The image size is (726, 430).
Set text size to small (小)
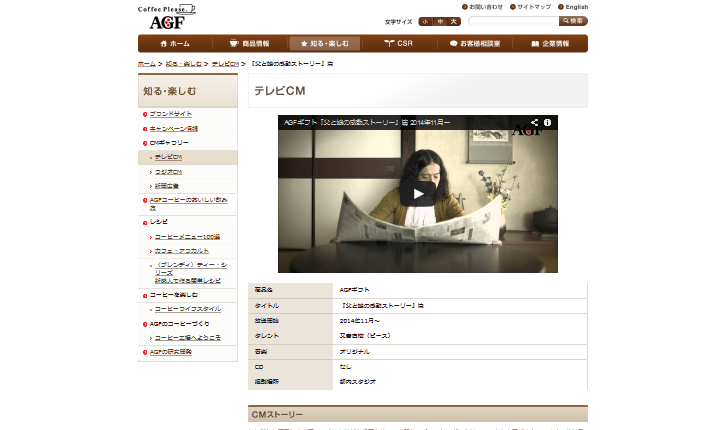coord(425,21)
